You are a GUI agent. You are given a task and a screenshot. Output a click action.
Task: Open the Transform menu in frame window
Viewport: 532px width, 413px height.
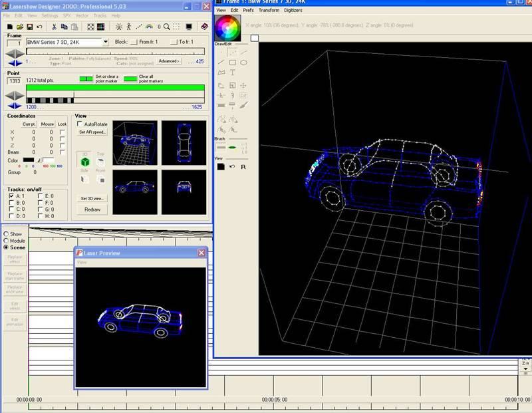coord(269,10)
